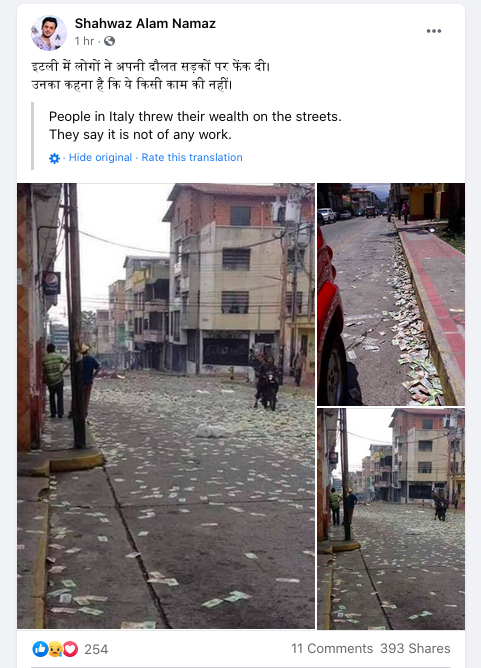Click the sad face reaction icon

(55, 649)
